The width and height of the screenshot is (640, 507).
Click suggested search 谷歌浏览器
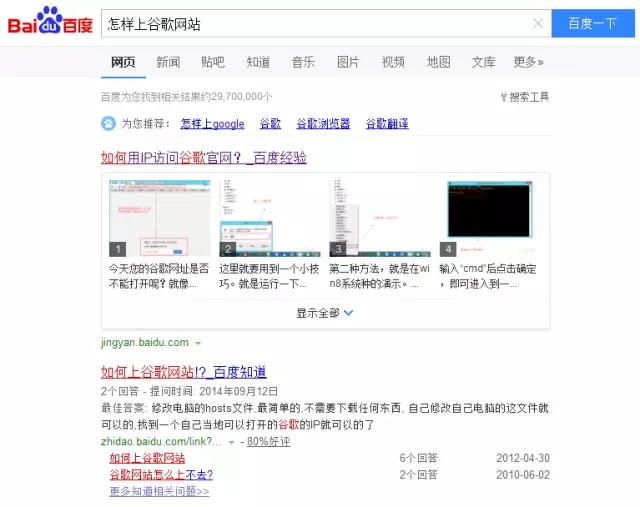pyautogui.click(x=323, y=124)
